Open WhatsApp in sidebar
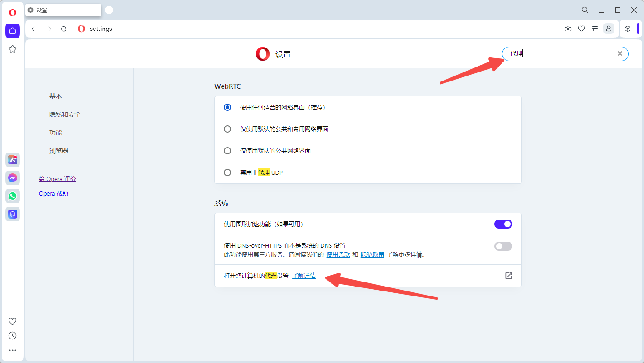The height and width of the screenshot is (363, 644). [13, 196]
